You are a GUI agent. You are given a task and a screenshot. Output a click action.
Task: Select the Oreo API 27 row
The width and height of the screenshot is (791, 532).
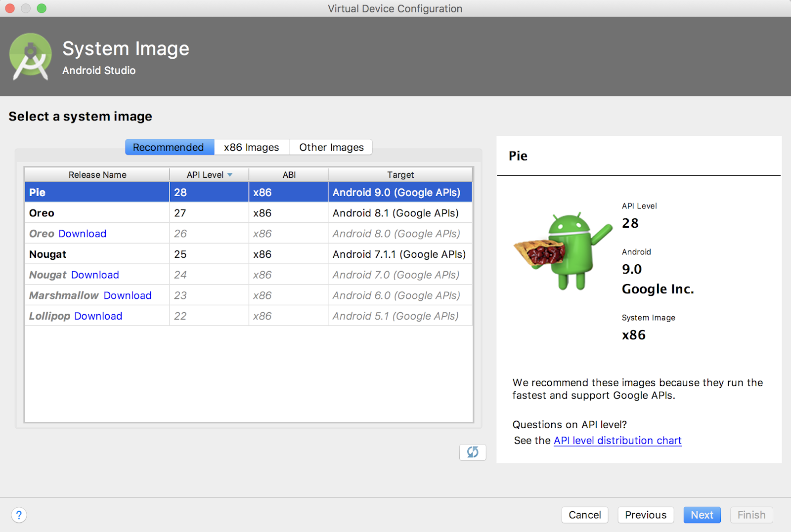coord(248,213)
